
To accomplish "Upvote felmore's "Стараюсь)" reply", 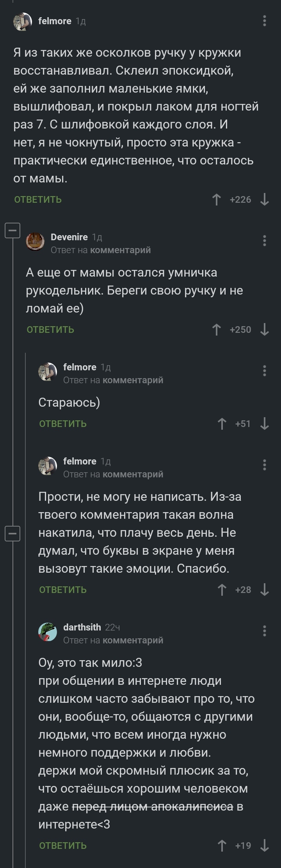I will pos(222,424).
